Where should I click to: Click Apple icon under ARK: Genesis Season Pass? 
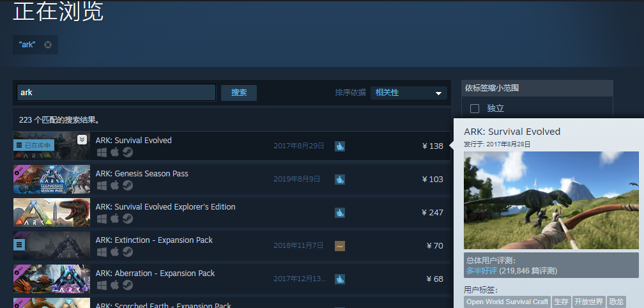pos(114,185)
